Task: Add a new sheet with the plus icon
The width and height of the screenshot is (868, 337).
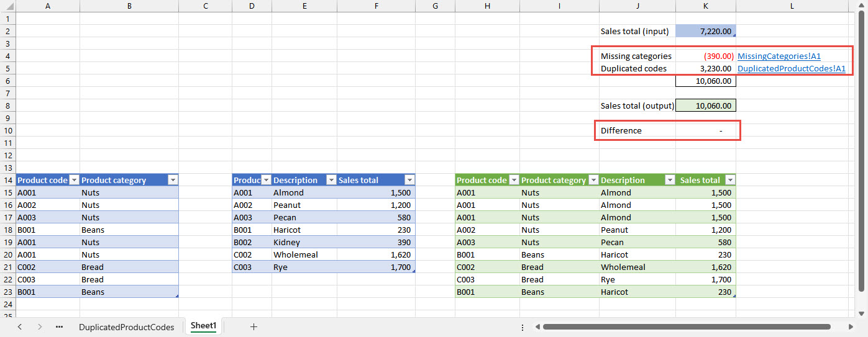Action: [254, 326]
